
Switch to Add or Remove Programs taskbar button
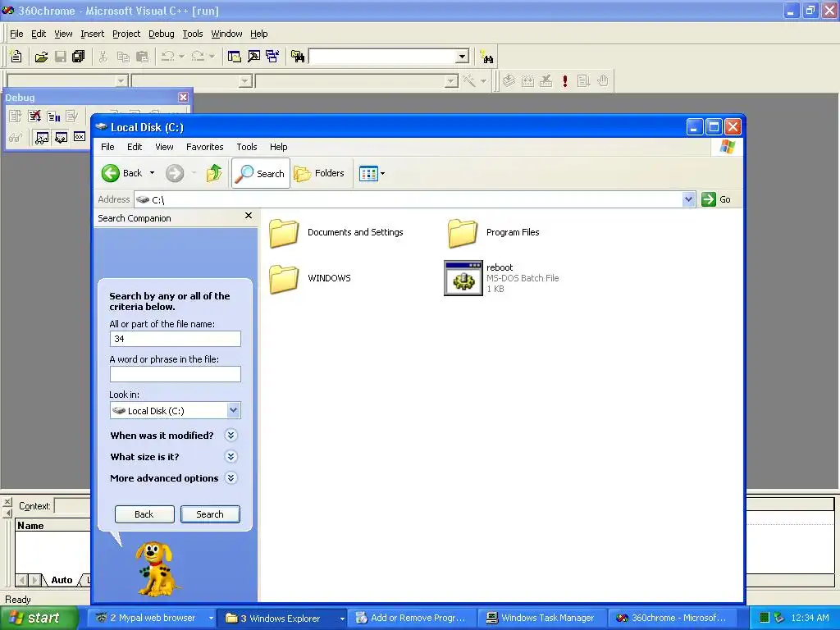[412, 618]
